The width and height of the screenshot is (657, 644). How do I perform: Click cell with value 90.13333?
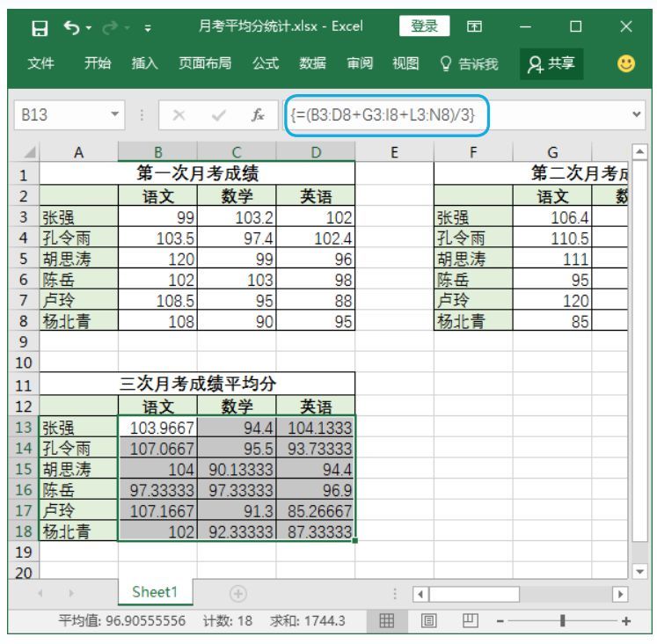pyautogui.click(x=237, y=469)
